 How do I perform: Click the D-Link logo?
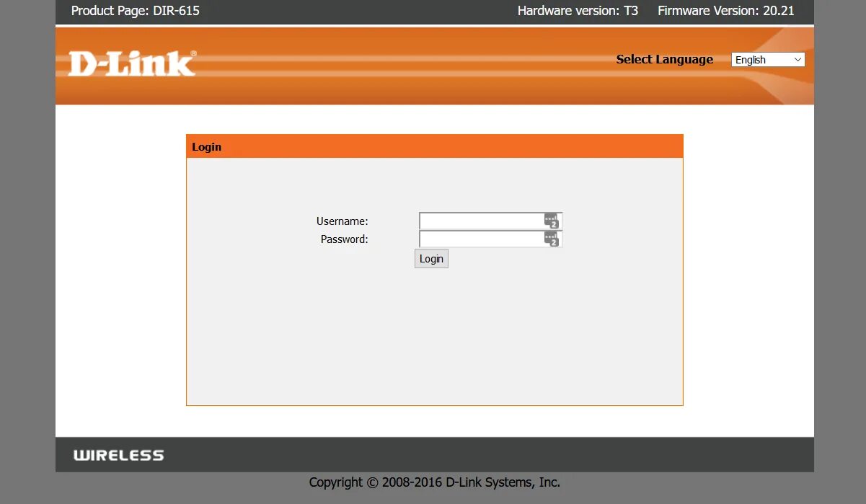(132, 63)
